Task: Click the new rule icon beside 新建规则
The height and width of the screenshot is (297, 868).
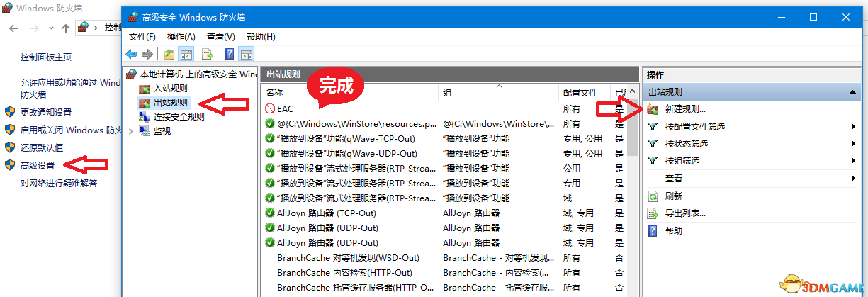Action: 653,109
